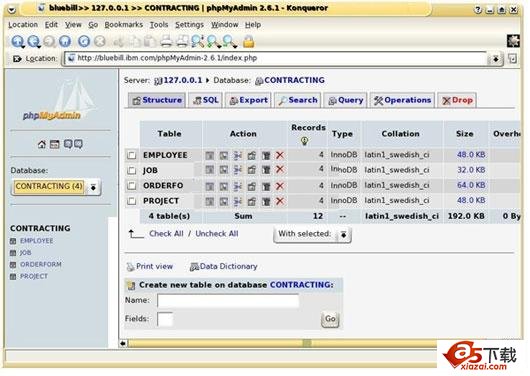Tick the EMPLOYEE table checkbox
Screen dimensions: 530x376
[x=131, y=155]
